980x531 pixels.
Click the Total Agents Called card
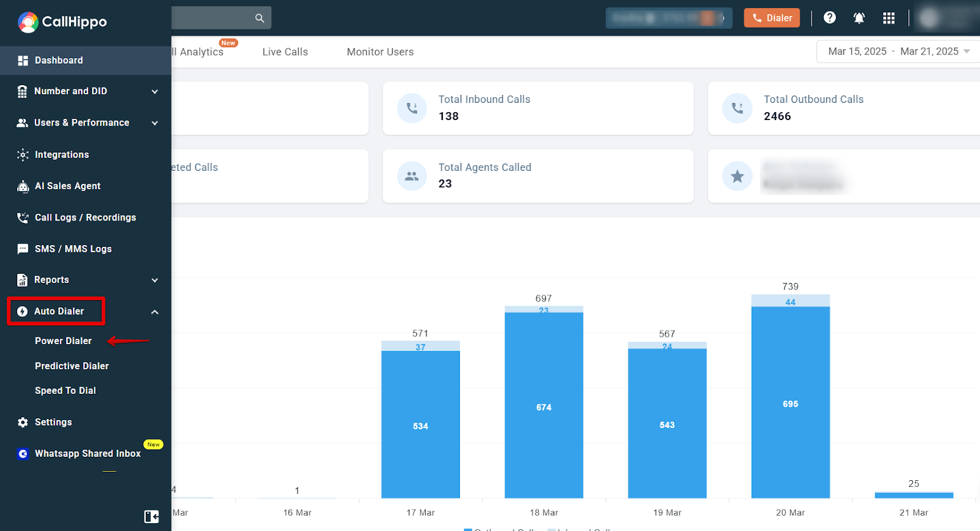click(538, 176)
